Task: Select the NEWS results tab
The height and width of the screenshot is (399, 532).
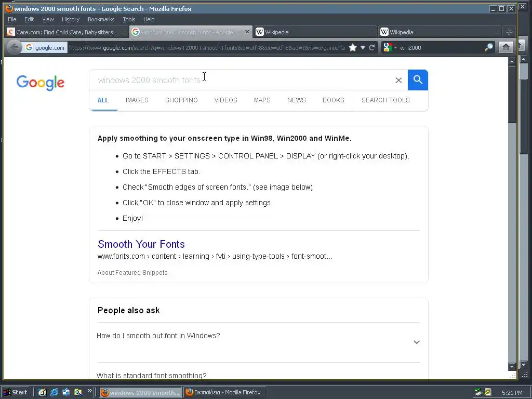Action: (x=297, y=100)
